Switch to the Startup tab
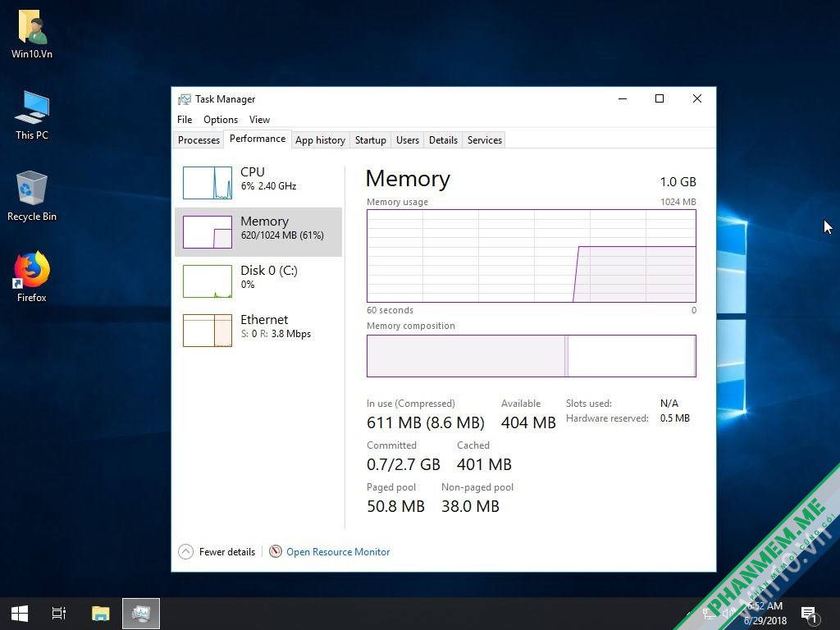Viewport: 840px width, 630px height. [x=370, y=139]
